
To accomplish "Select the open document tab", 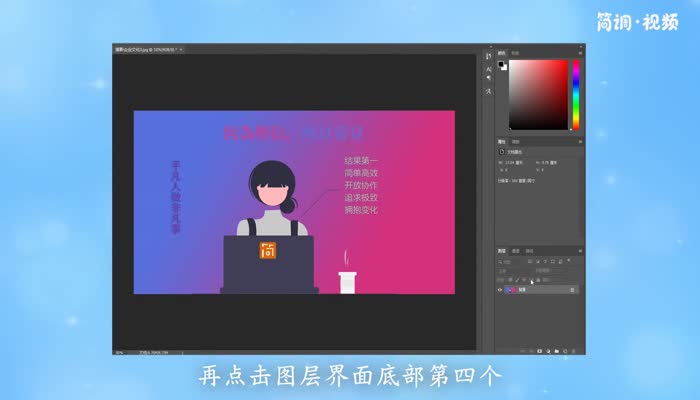I will pos(150,48).
